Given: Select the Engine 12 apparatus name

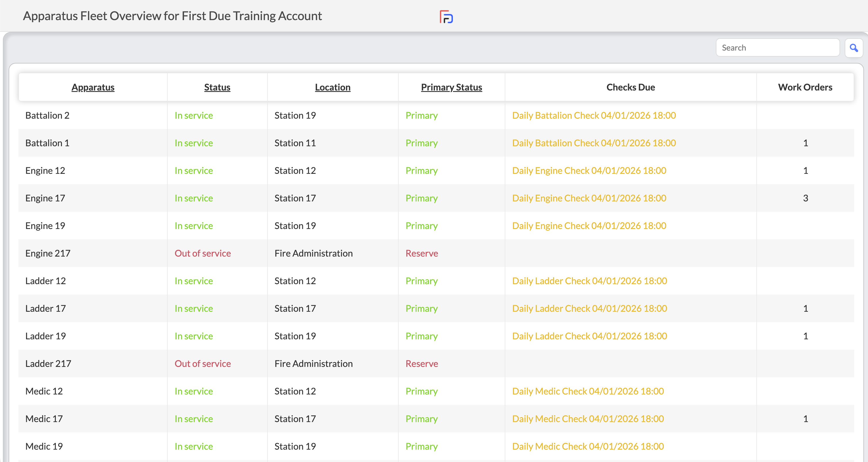Looking at the screenshot, I should (x=45, y=171).
